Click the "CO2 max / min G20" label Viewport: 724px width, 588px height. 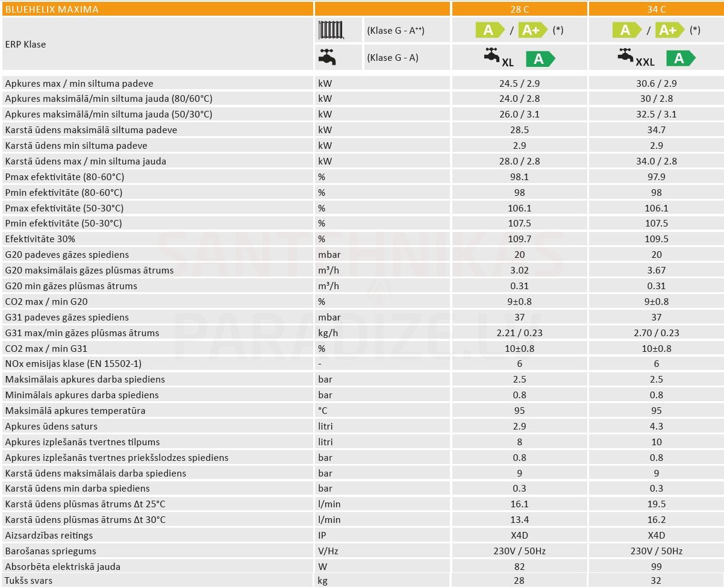click(x=46, y=302)
